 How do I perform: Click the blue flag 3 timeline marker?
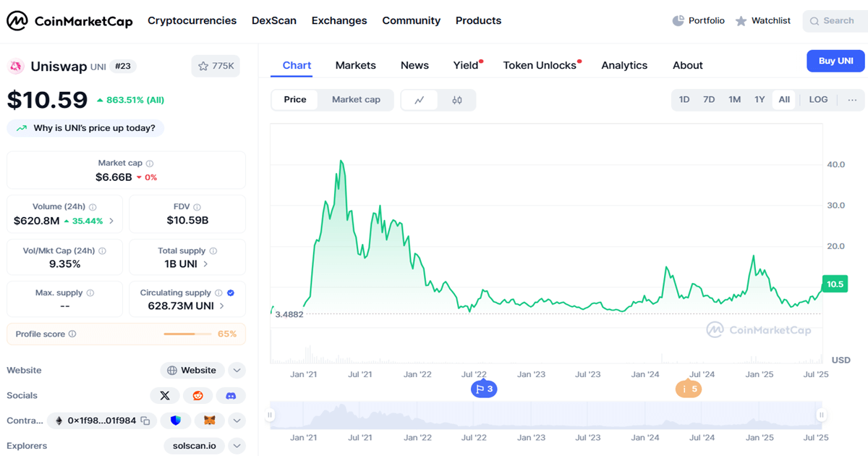pos(484,389)
